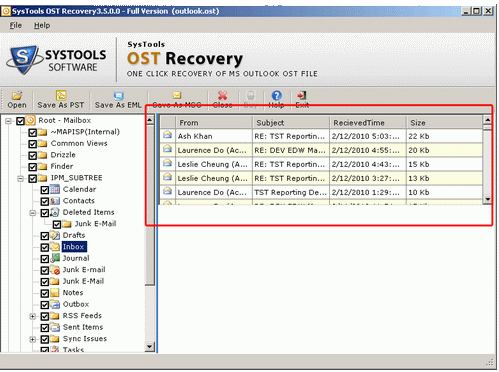Sort emails by Size column header
Image resolution: width=499 pixels, height=372 pixels.
point(444,123)
